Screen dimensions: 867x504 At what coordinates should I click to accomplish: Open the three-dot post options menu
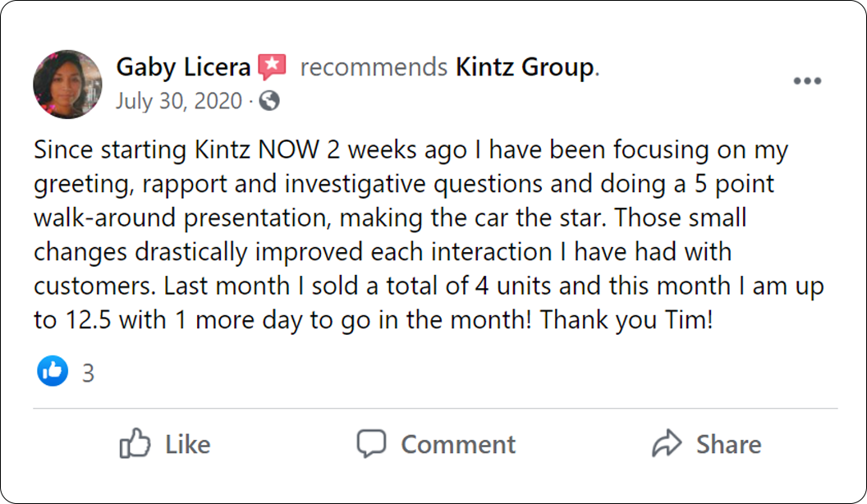(x=807, y=80)
